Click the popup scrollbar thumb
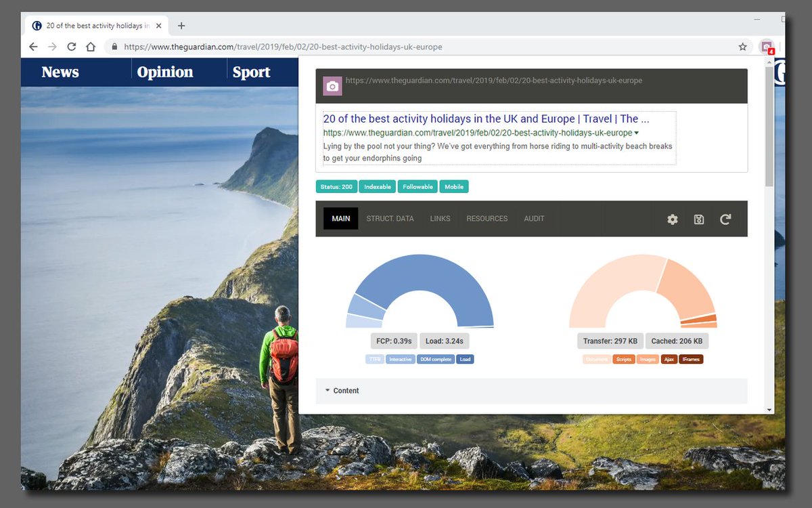 (x=769, y=125)
